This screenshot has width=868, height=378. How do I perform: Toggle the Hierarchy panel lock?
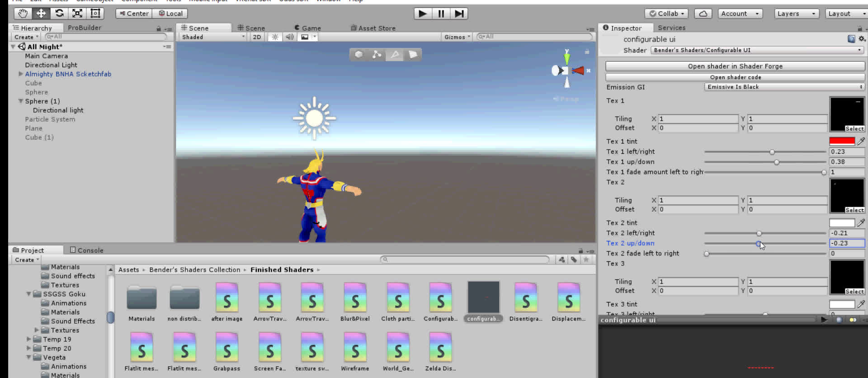(x=159, y=28)
